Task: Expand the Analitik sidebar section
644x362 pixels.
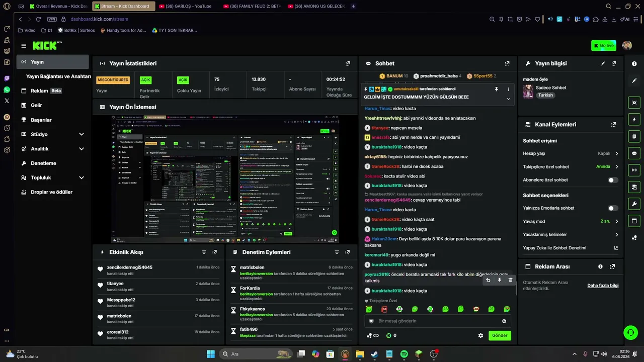Action: point(82,149)
